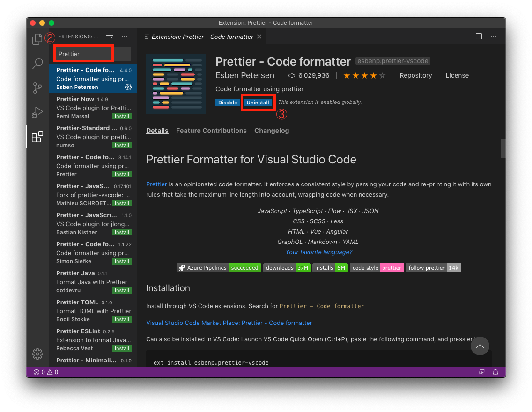The height and width of the screenshot is (412, 532).
Task: Switch to the Details tab
Action: 157,131
